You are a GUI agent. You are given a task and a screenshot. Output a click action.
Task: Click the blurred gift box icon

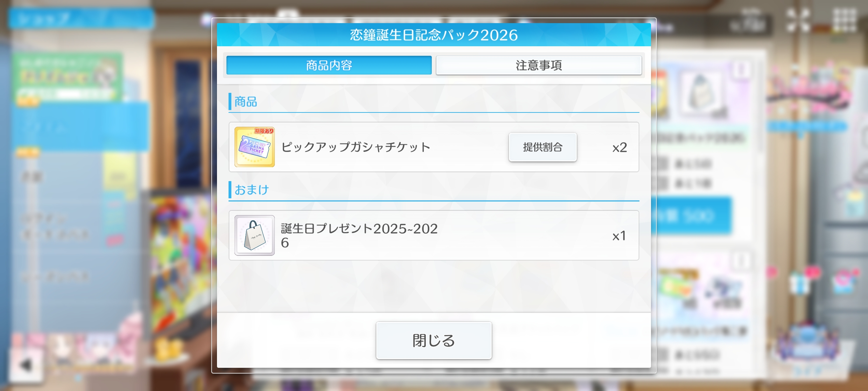click(800, 283)
